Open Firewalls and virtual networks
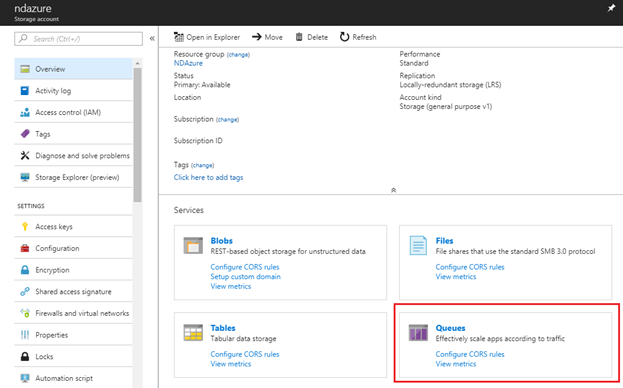Screen dimensions: 623x388 pos(74,313)
